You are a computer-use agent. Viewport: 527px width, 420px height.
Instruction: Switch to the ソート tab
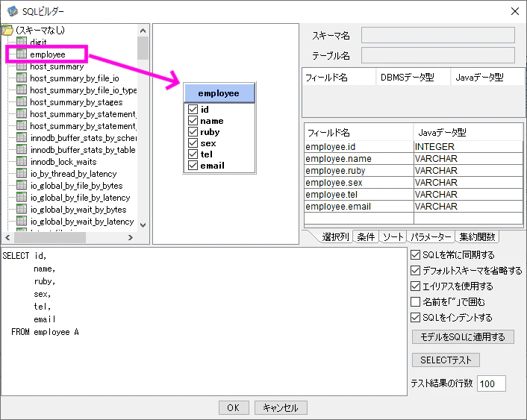click(393, 237)
